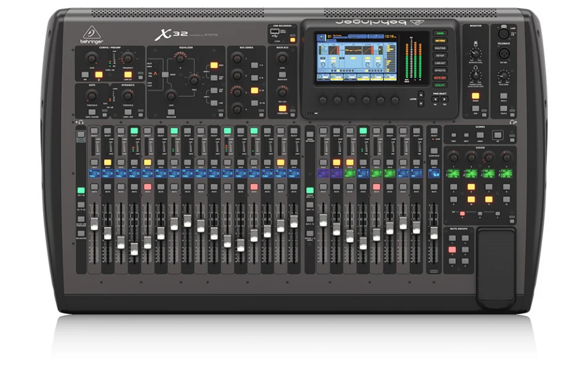Select the UTILITY screen button
This screenshot has height=368, width=588.
(x=440, y=85)
